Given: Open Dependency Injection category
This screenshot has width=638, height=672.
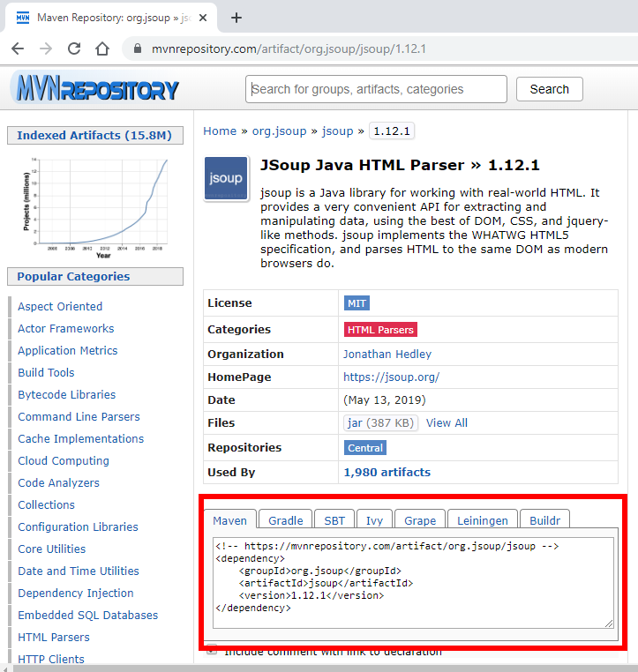Looking at the screenshot, I should [x=76, y=594].
